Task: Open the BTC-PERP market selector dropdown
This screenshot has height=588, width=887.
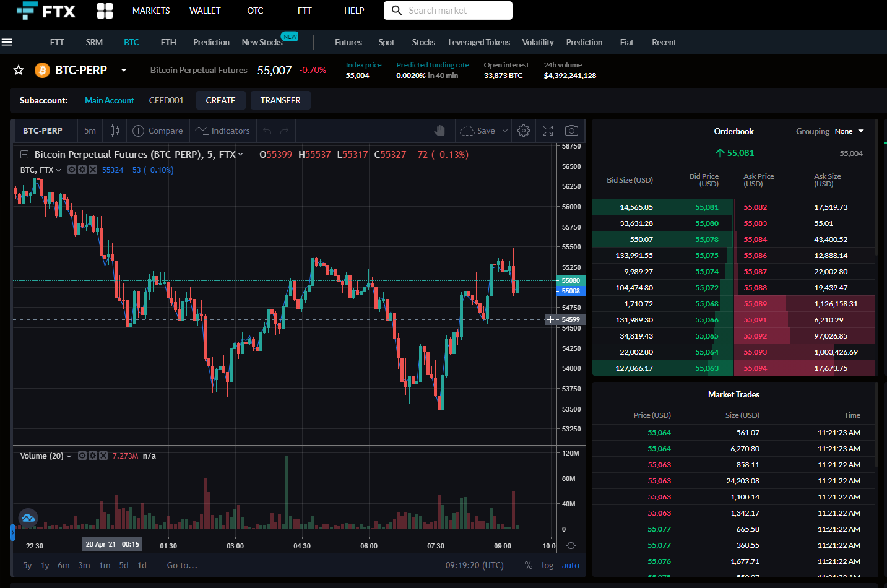Action: point(123,70)
